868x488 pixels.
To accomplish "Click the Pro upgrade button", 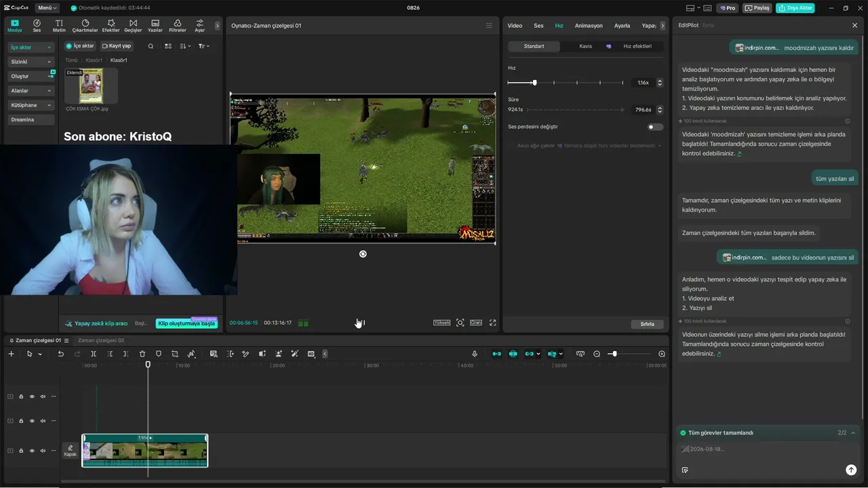I will (728, 8).
